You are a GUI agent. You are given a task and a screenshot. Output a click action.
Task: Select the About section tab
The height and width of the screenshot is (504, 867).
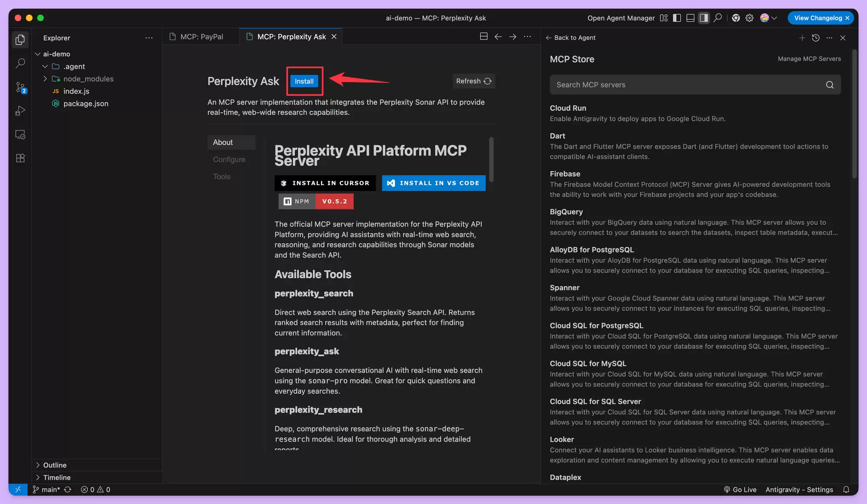coord(231,142)
